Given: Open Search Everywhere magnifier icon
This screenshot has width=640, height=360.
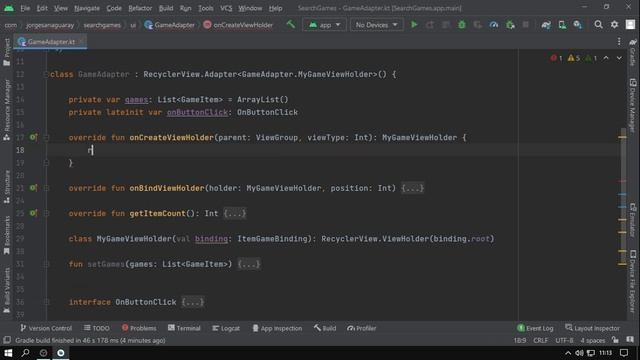Looking at the screenshot, I should coord(598,25).
